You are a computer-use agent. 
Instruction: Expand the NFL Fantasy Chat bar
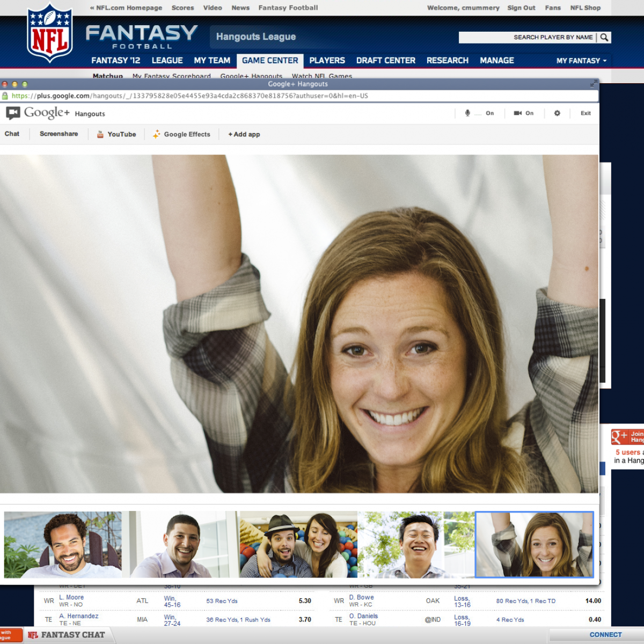tap(67, 635)
